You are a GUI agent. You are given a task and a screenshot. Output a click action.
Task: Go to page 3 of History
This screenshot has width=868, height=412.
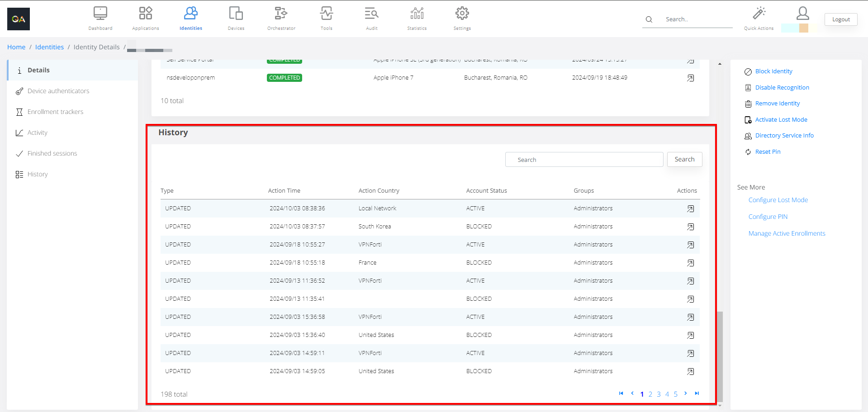click(659, 394)
